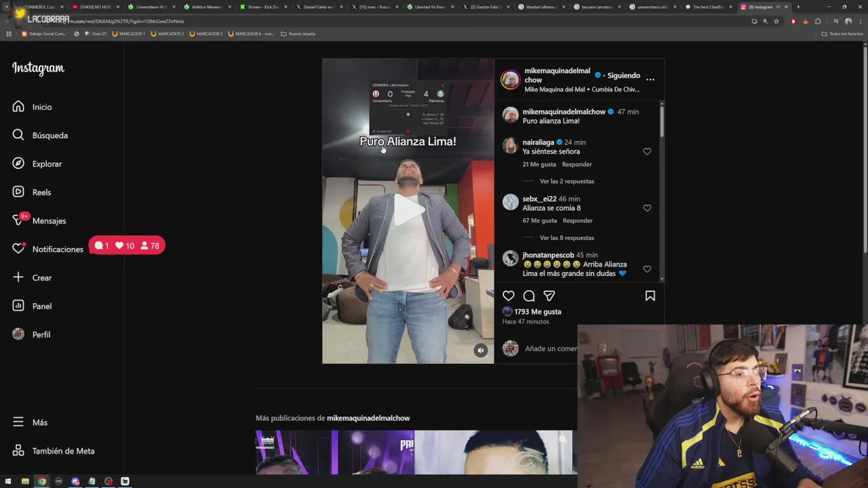The width and height of the screenshot is (868, 488).
Task: Open the haircut thumbnail in more posts
Action: [493, 452]
